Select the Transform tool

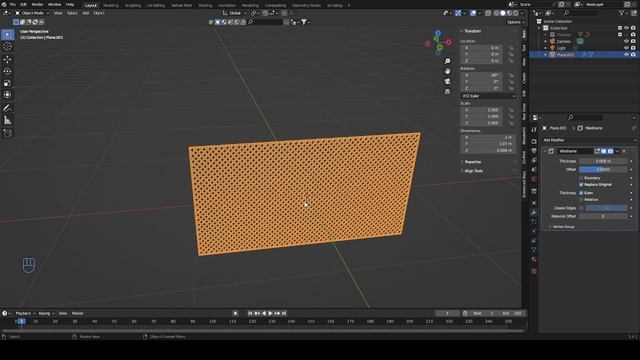click(7, 95)
